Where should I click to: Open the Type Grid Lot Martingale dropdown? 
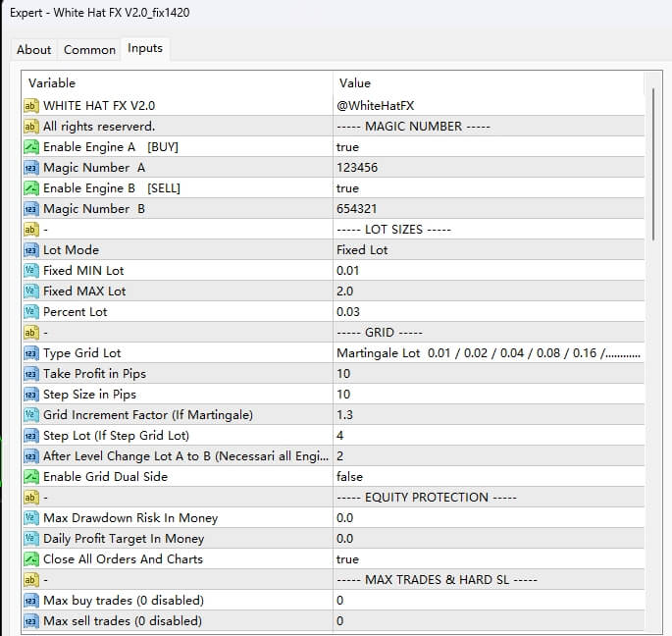(x=489, y=353)
